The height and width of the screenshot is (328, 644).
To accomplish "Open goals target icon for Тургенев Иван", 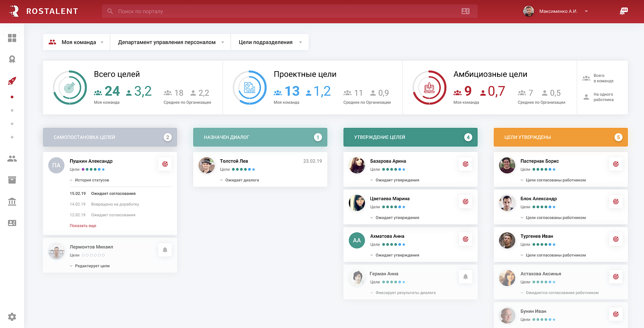I will tap(616, 239).
